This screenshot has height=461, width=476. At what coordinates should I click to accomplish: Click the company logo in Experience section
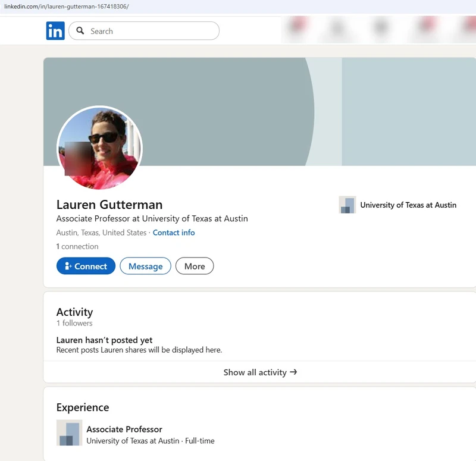pos(69,433)
